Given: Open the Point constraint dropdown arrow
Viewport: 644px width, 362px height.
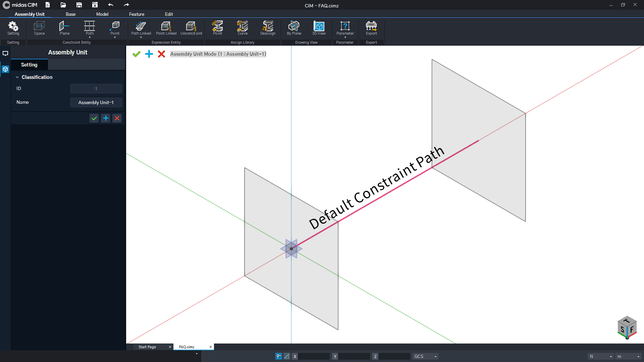Looking at the screenshot, I should (x=115, y=37).
